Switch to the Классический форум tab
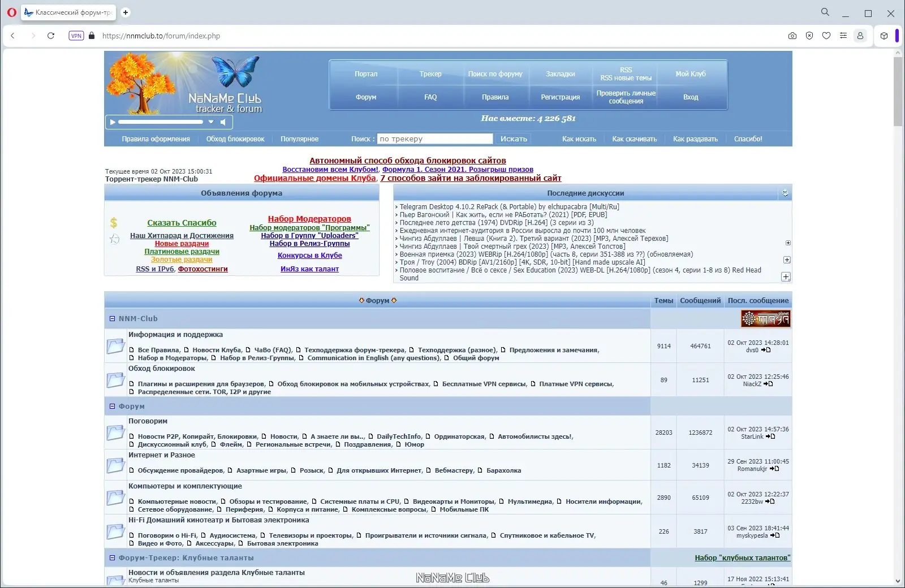Viewport: 905px width, 588px height. [x=68, y=12]
